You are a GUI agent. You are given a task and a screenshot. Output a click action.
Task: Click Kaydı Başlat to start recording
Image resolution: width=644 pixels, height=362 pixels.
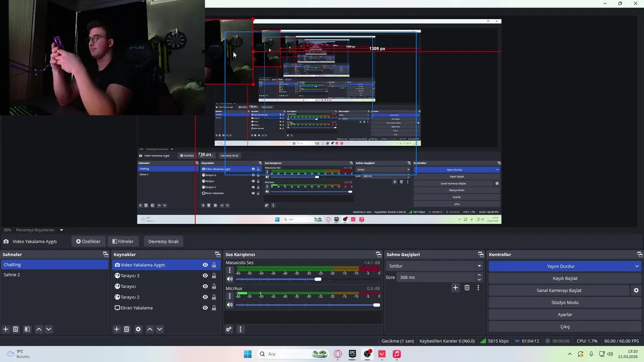[565, 278]
